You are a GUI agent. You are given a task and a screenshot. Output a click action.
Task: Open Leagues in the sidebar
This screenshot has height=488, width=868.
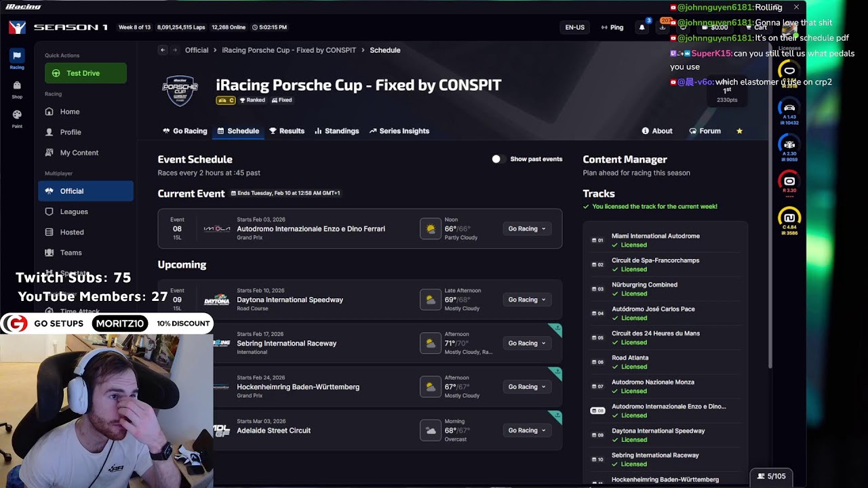[x=85, y=211]
